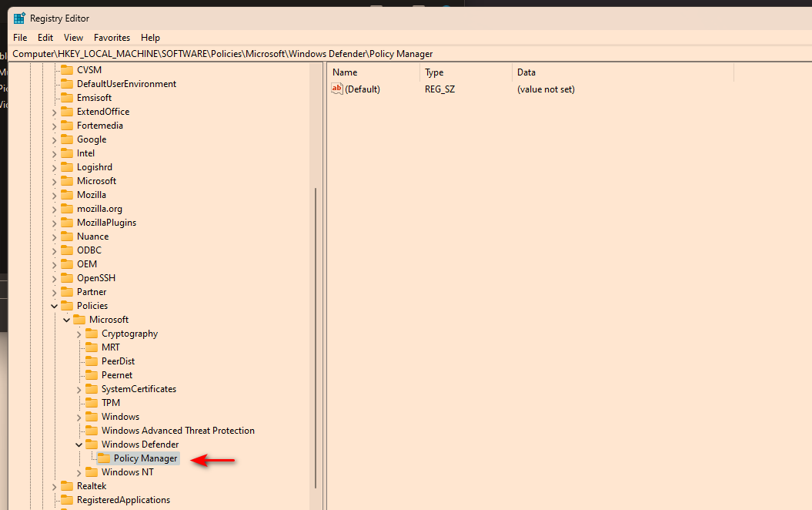Image resolution: width=812 pixels, height=510 pixels.
Task: Select the Google folder icon
Action: pyautogui.click(x=67, y=139)
